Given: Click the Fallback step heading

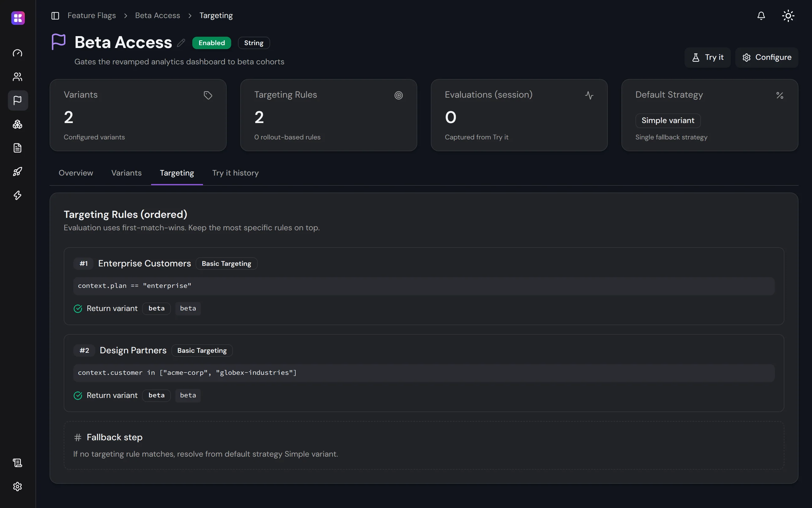Looking at the screenshot, I should point(115,438).
